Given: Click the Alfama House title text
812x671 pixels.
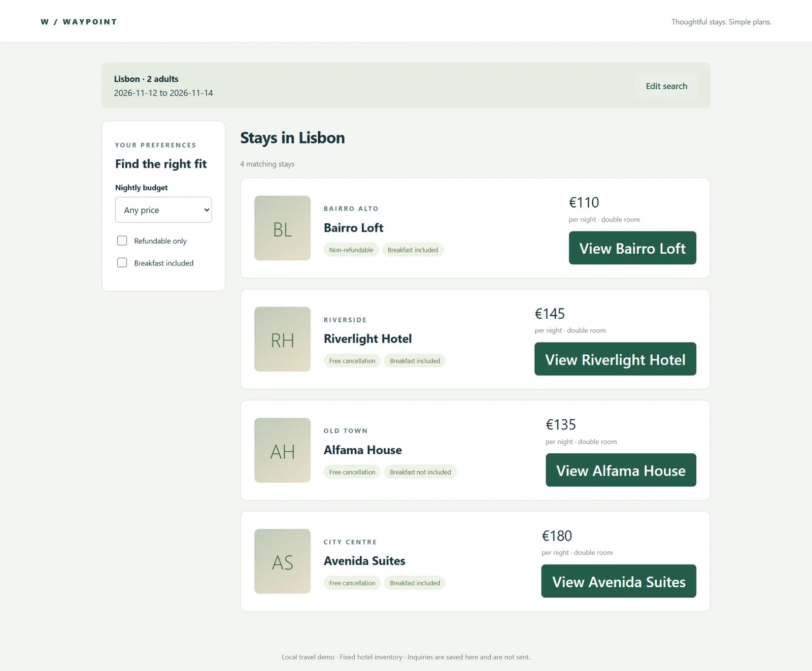Looking at the screenshot, I should pos(363,450).
